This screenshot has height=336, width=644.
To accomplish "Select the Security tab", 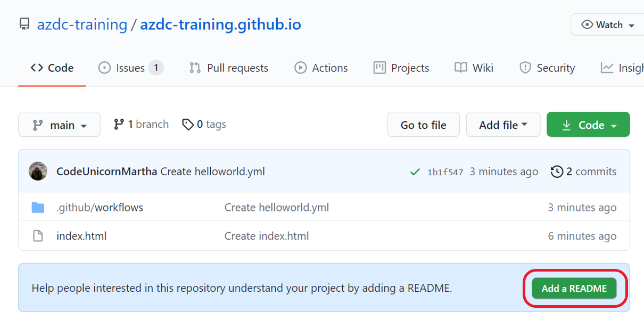I will tap(547, 68).
